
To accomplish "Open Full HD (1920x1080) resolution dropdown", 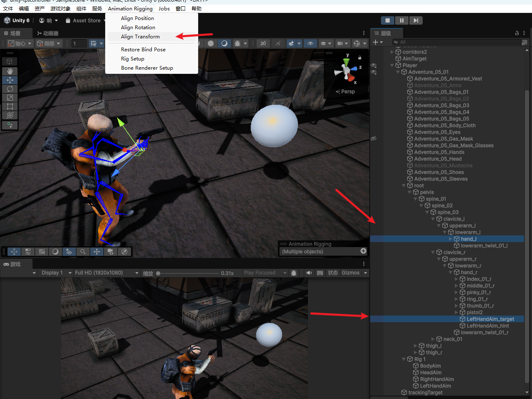I will 106,273.
